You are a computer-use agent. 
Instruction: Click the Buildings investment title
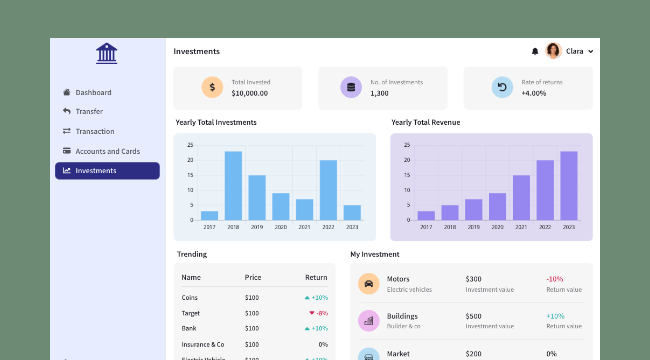(402, 316)
